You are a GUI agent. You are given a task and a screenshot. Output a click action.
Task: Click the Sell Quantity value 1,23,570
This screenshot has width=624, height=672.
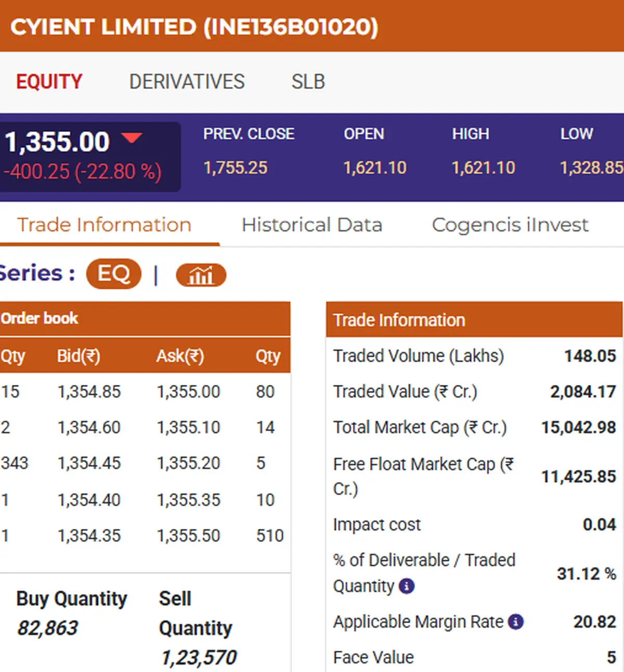tap(198, 657)
